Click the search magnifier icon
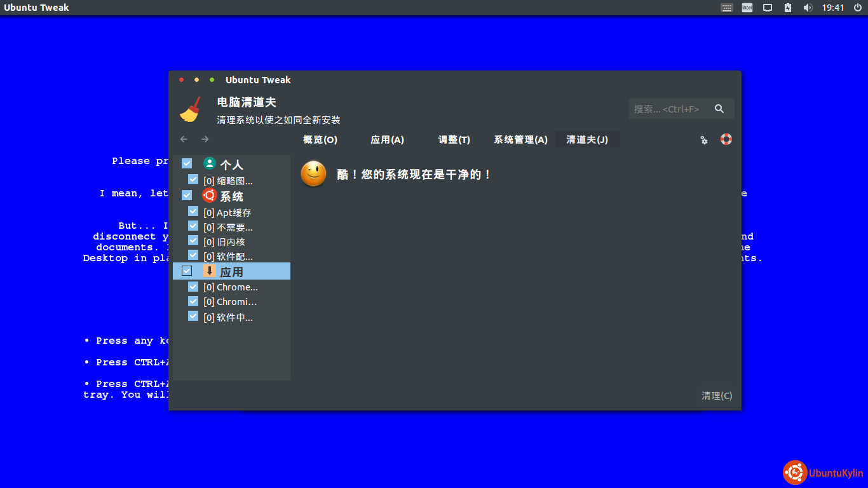This screenshot has width=868, height=488. click(x=719, y=109)
